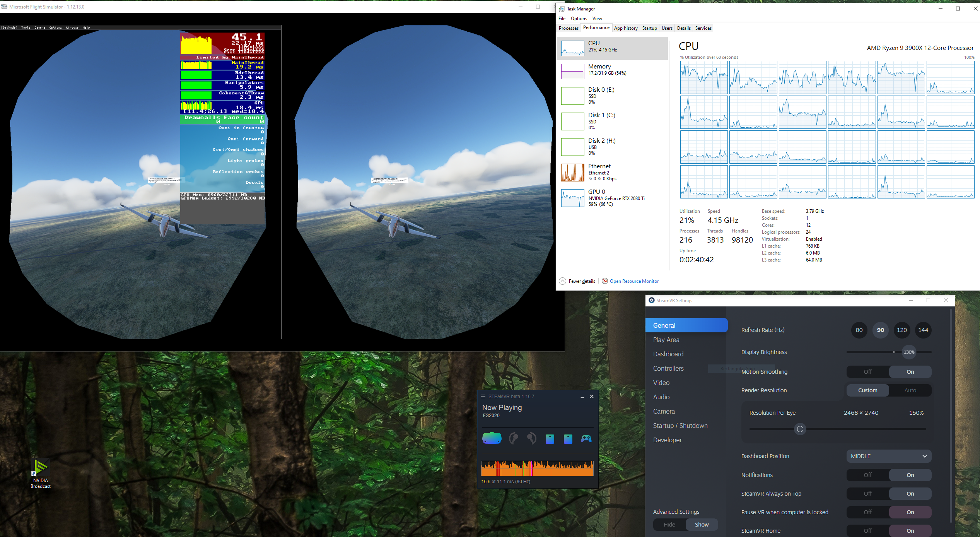Set Render Resolution to Auto
The width and height of the screenshot is (980, 537).
click(x=910, y=390)
